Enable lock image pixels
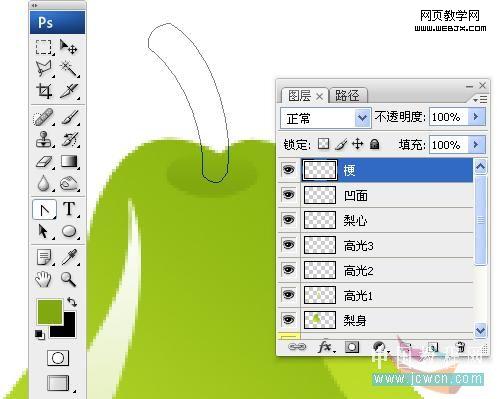 (341, 144)
